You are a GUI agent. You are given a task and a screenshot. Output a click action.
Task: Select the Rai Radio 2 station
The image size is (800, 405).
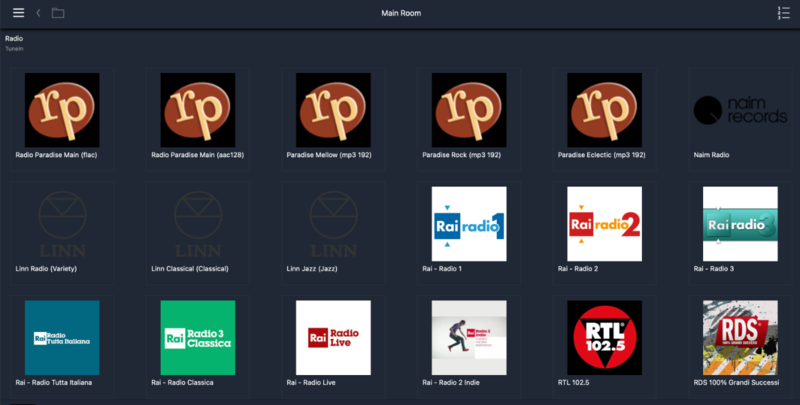(605, 224)
